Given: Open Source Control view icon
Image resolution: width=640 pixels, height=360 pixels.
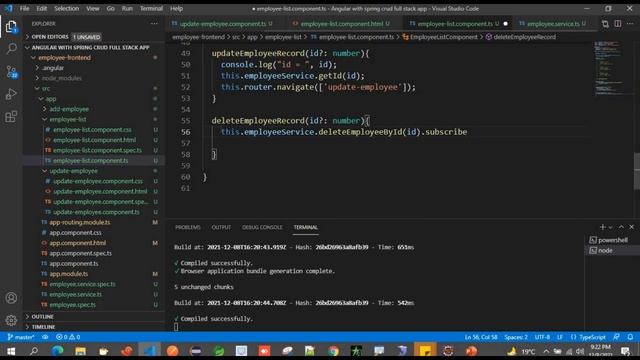Looking at the screenshot, I should (11, 72).
